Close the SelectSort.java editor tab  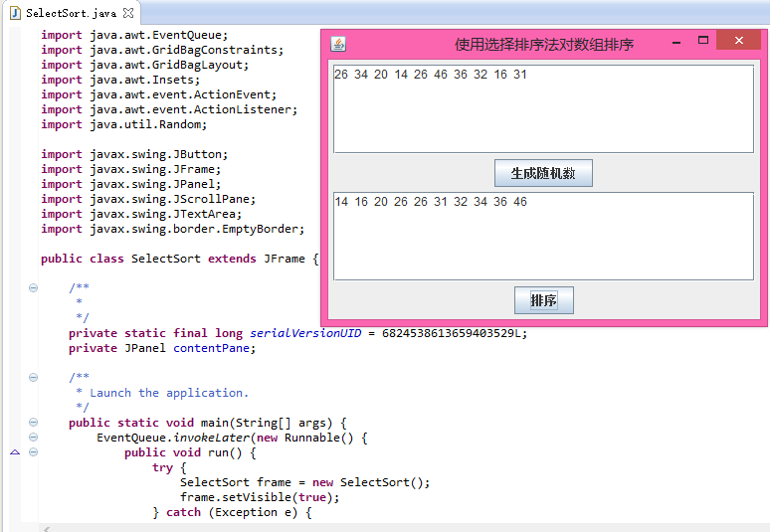click(x=128, y=13)
